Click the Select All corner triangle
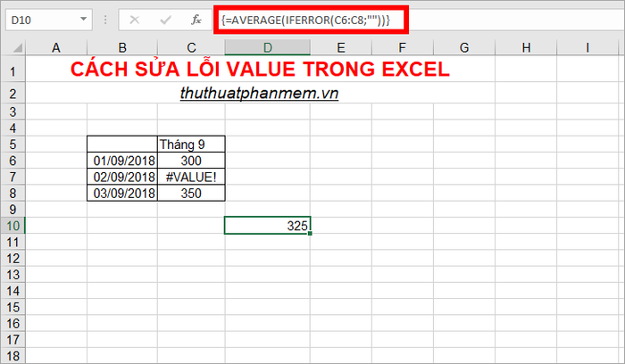625x364 pixels. pos(17,48)
